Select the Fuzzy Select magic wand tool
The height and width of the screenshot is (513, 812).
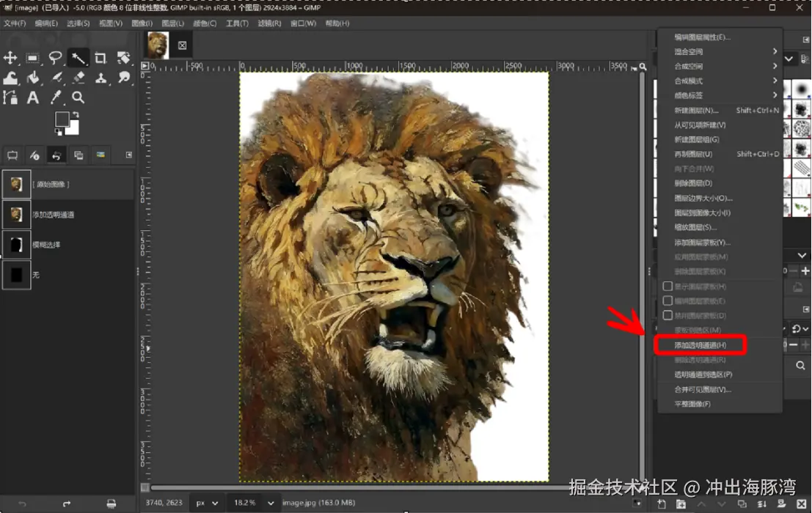[x=78, y=57]
